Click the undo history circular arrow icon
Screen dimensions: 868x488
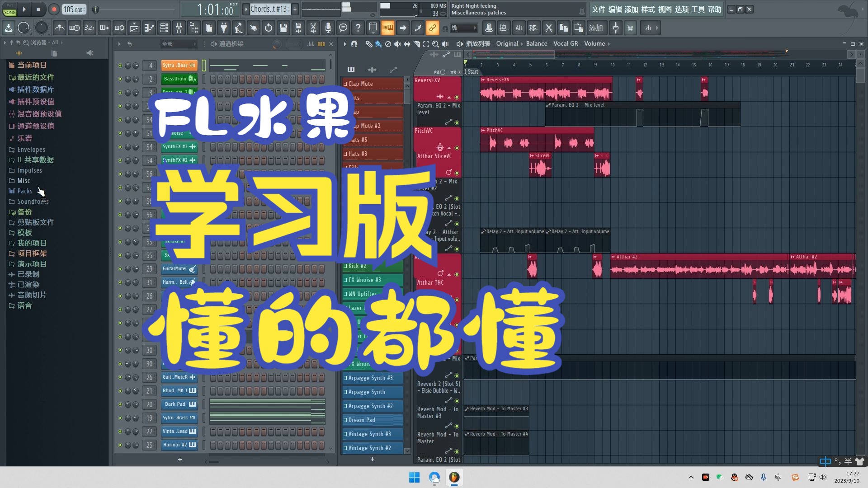[x=268, y=28]
